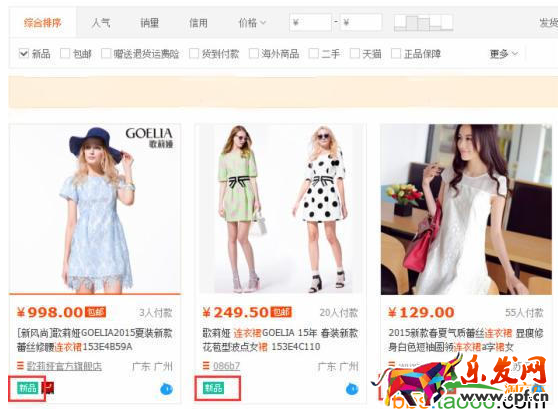Expand the 价格 sort dropdown

coord(252,23)
